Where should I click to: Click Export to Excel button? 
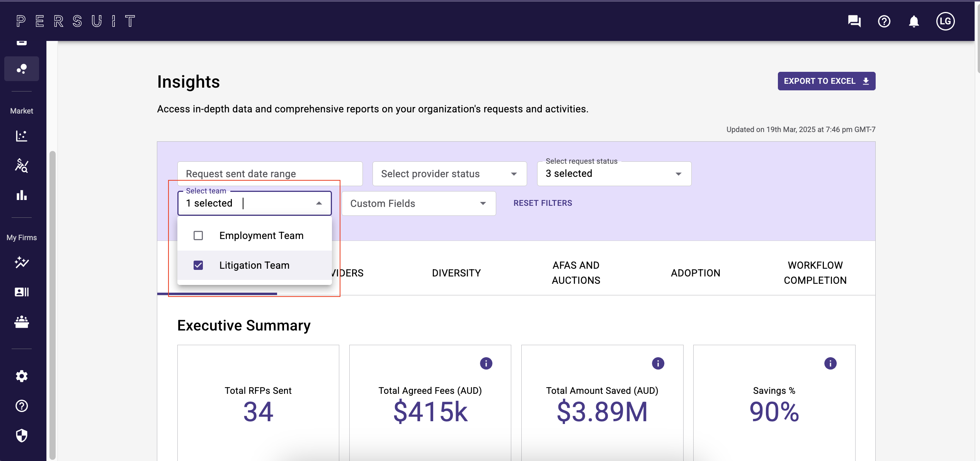[827, 81]
